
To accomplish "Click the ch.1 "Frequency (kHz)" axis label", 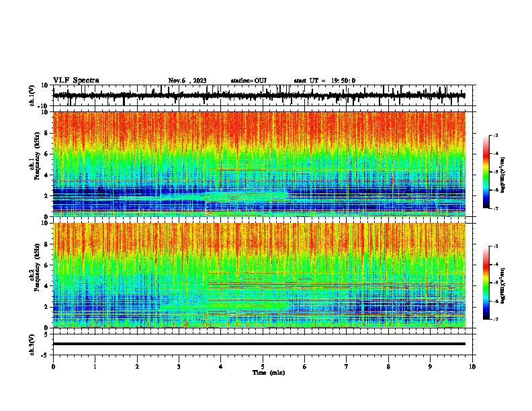I will [37, 156].
